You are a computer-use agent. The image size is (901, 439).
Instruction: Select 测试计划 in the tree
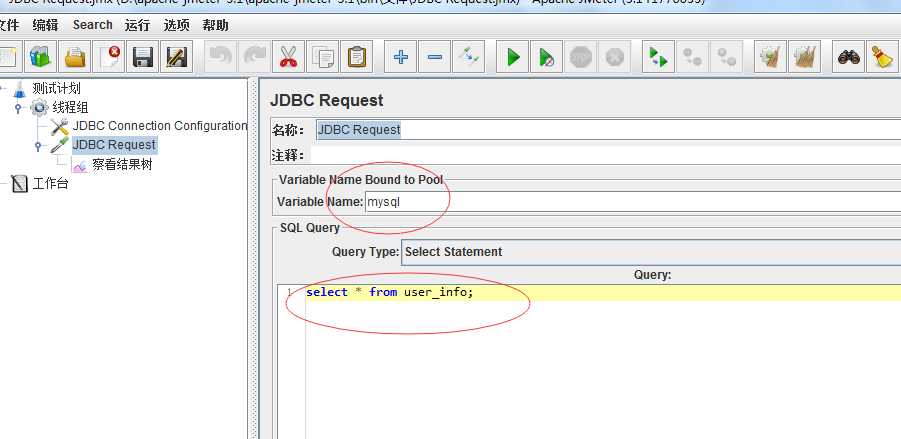(56, 88)
